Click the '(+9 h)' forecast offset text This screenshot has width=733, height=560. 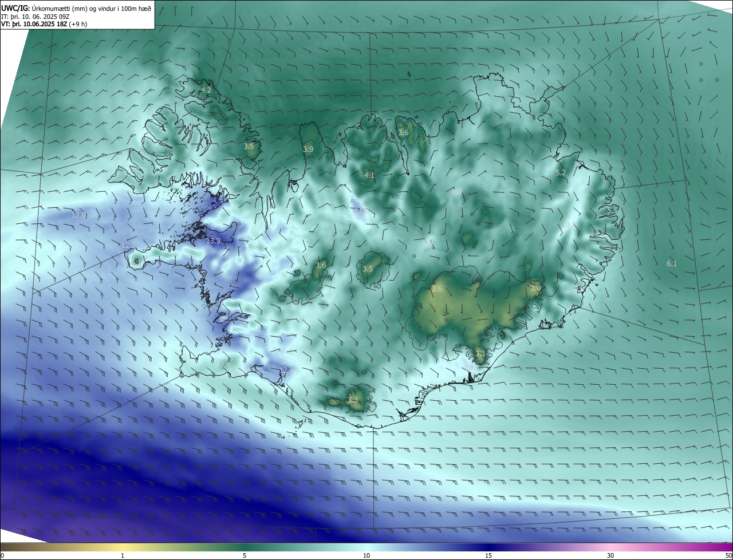(78, 25)
